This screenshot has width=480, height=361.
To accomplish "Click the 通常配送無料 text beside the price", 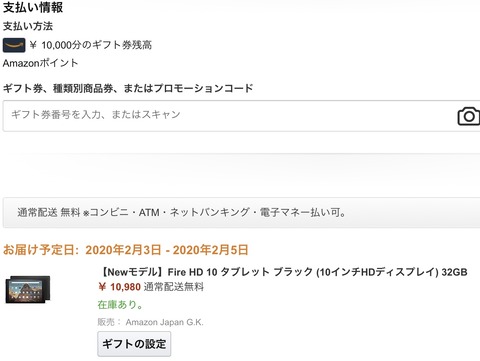I will 174,287.
